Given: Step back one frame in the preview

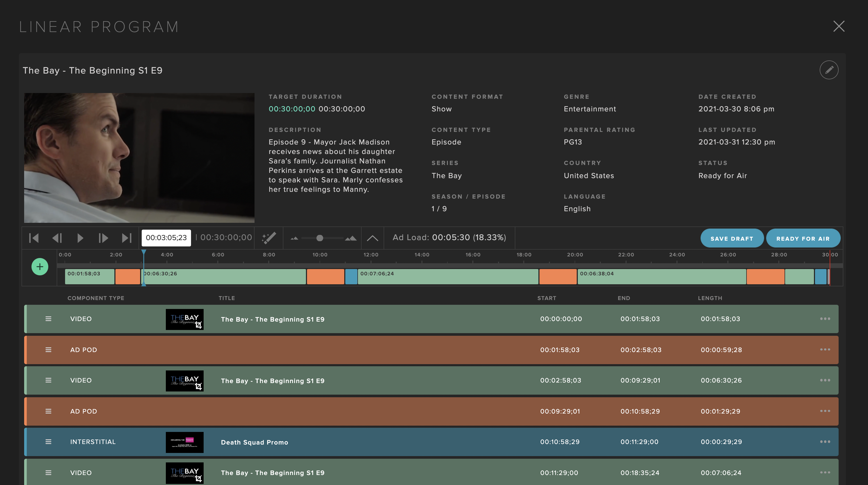Looking at the screenshot, I should click(57, 238).
